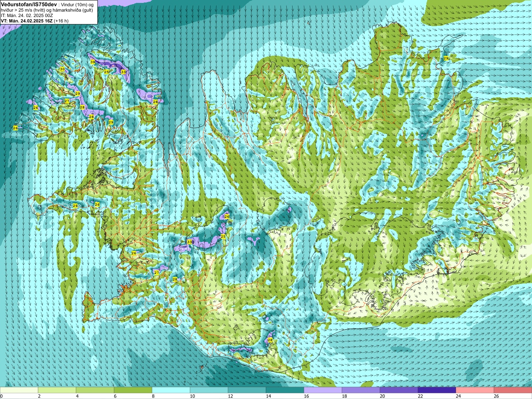The height and width of the screenshot is (399, 532).
Task: Click the legend scale number 8
Action: (x=153, y=396)
